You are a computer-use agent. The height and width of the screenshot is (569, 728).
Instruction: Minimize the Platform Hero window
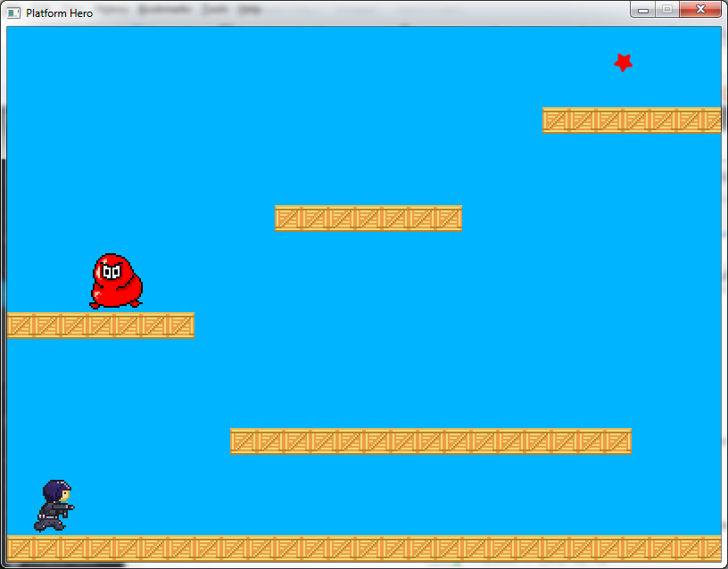(x=643, y=10)
